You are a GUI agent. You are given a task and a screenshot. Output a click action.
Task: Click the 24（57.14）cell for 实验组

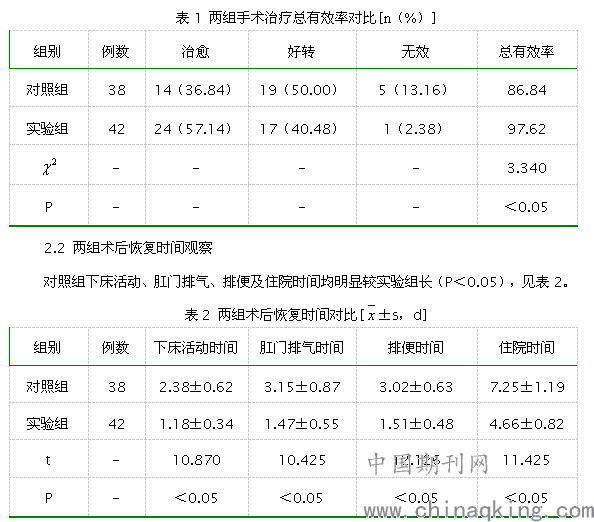192,129
